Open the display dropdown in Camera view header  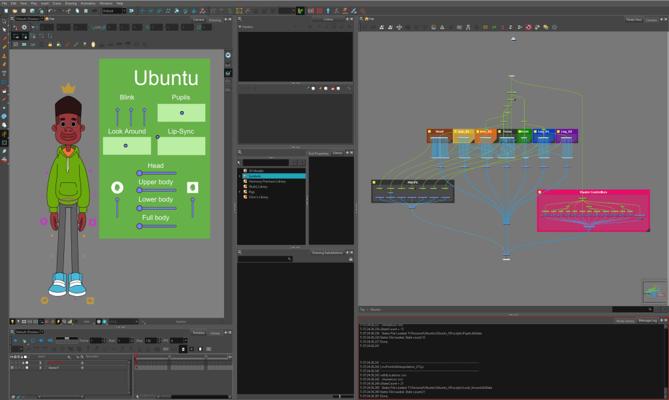tap(29, 19)
